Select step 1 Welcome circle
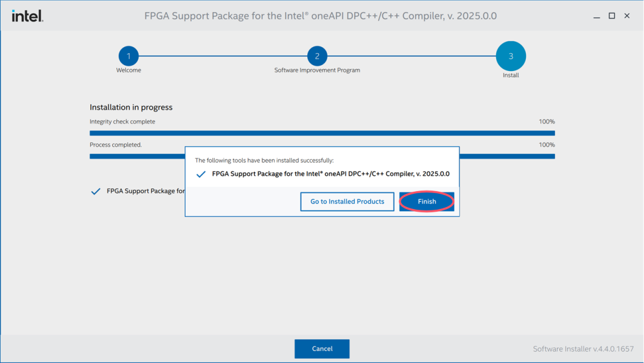 pos(129,56)
